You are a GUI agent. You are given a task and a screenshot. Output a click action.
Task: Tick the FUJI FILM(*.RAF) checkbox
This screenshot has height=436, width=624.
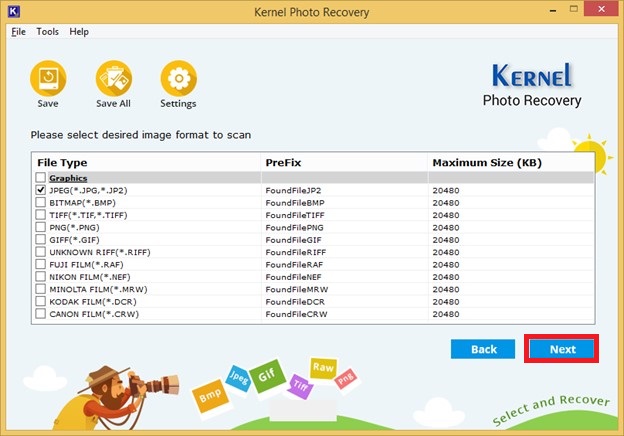pyautogui.click(x=41, y=264)
